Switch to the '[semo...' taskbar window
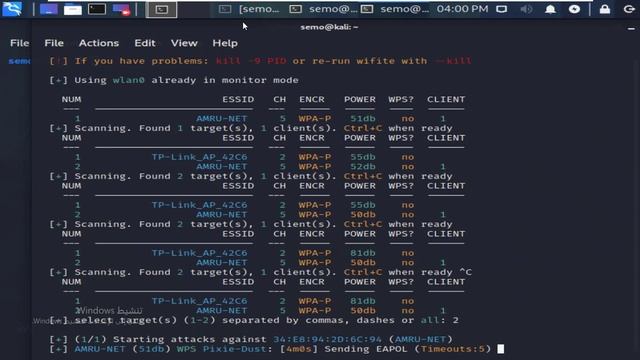The width and height of the screenshot is (640, 360). click(x=249, y=9)
